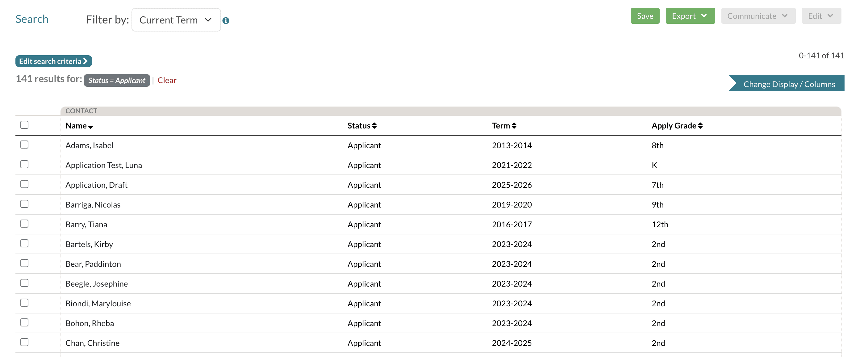Expand the Export dropdown menu

point(690,16)
